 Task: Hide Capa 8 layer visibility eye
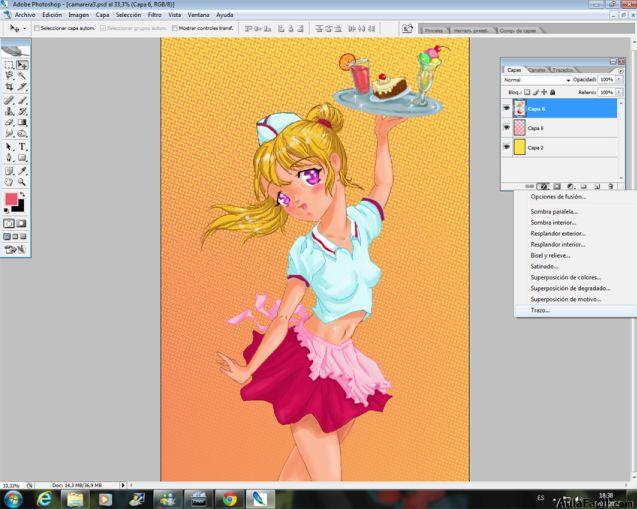click(507, 128)
